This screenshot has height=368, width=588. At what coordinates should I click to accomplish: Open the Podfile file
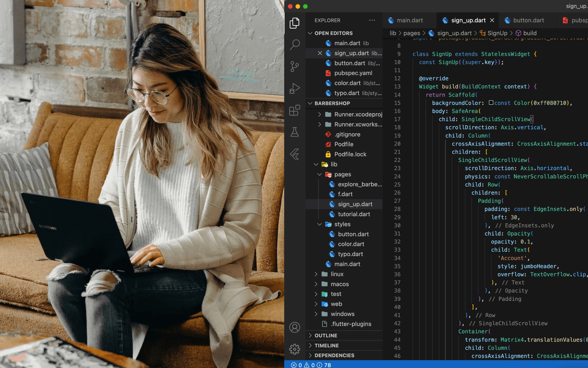tap(344, 144)
